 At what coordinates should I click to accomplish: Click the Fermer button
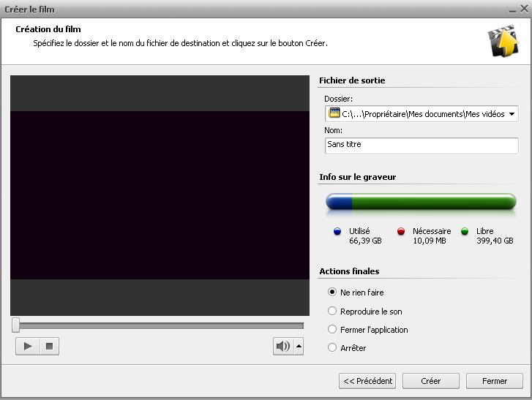pyautogui.click(x=495, y=381)
